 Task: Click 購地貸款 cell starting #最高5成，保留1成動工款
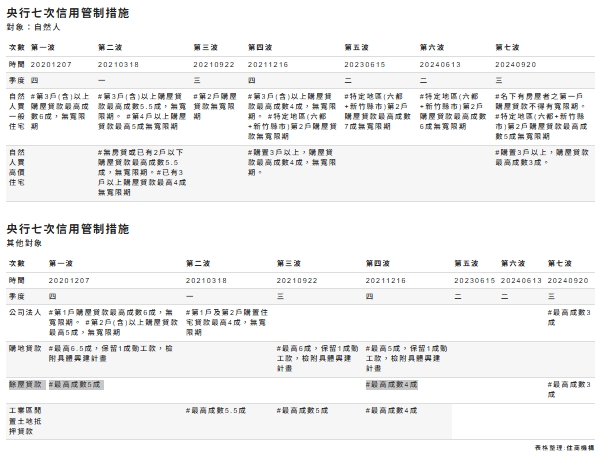[x=406, y=358]
